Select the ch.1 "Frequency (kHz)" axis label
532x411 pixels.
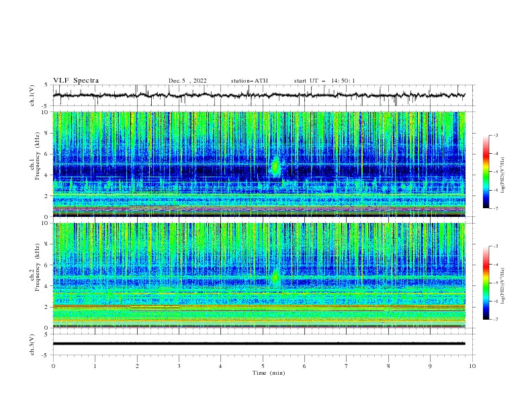pos(38,155)
